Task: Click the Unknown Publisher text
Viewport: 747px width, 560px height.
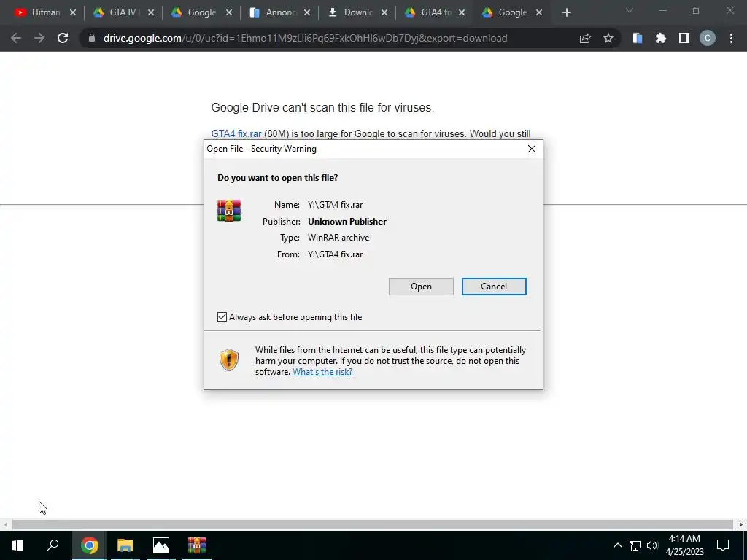Action: 347,222
